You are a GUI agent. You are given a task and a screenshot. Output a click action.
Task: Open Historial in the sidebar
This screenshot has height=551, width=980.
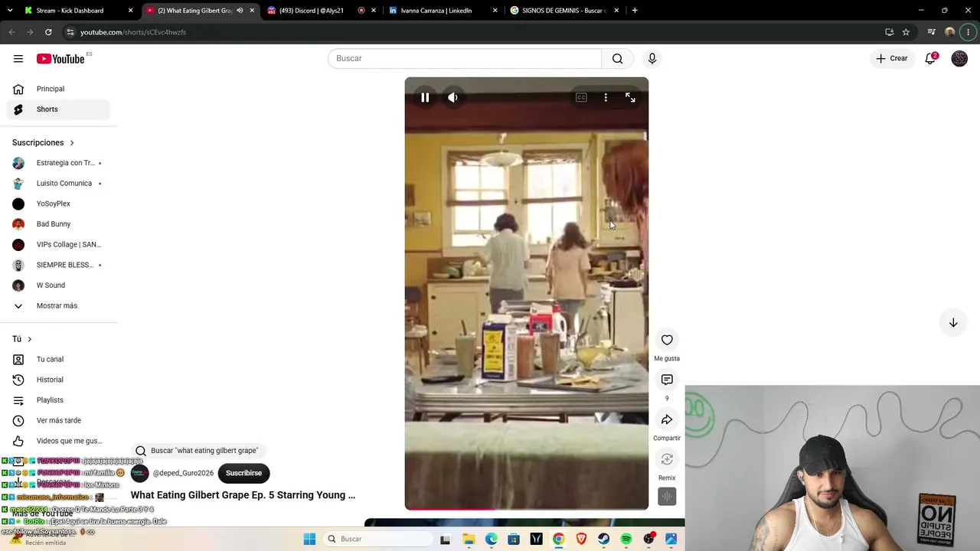58,380
